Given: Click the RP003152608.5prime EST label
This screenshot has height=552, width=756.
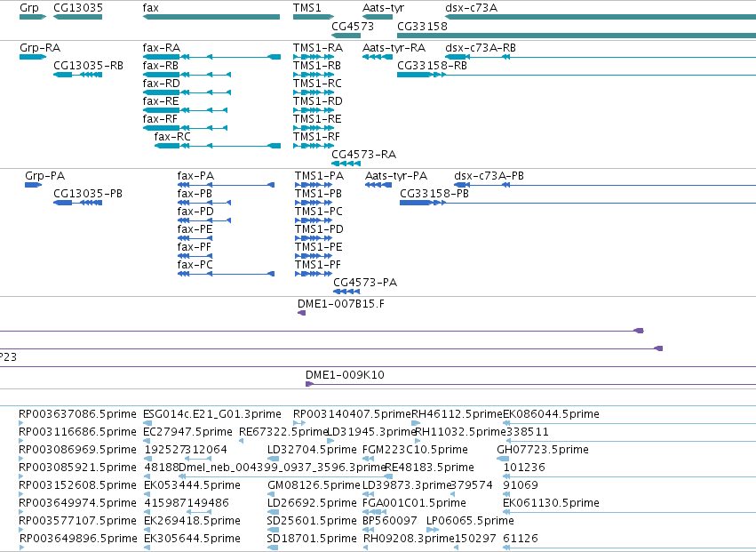Looking at the screenshot, I should pos(77,485).
